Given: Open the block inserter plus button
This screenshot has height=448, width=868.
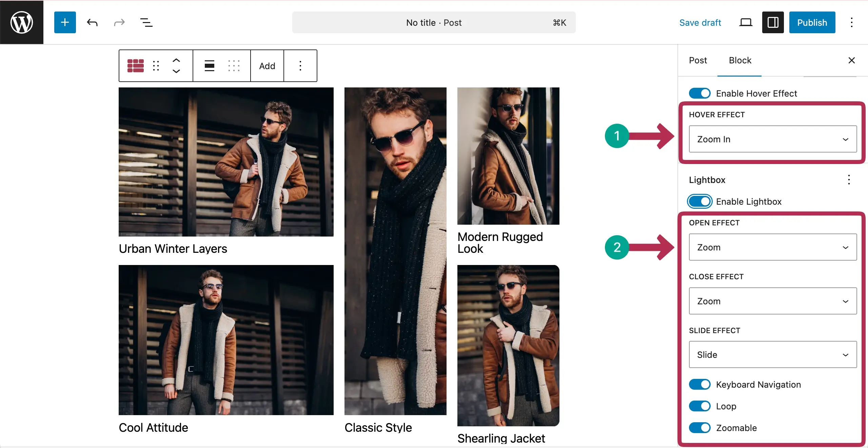Looking at the screenshot, I should click(65, 22).
